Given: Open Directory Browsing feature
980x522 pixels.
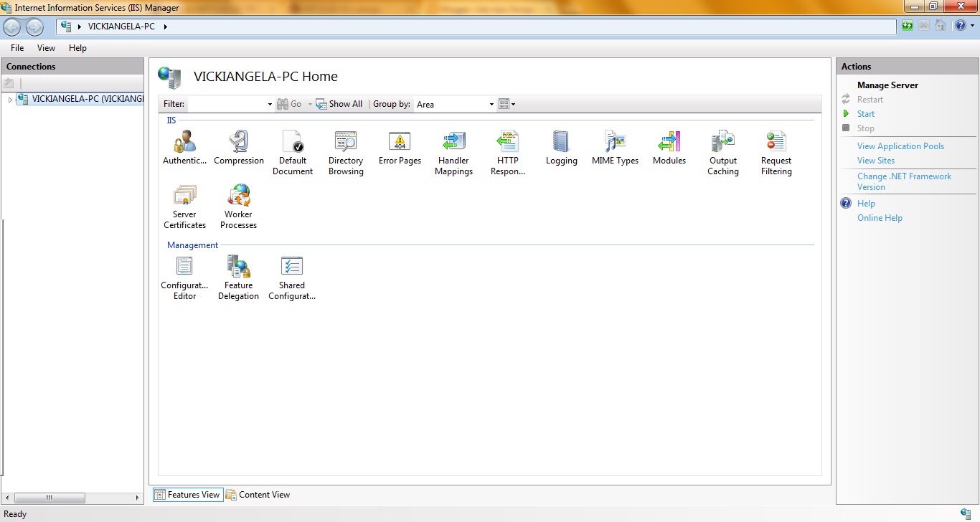Looking at the screenshot, I should click(x=346, y=153).
